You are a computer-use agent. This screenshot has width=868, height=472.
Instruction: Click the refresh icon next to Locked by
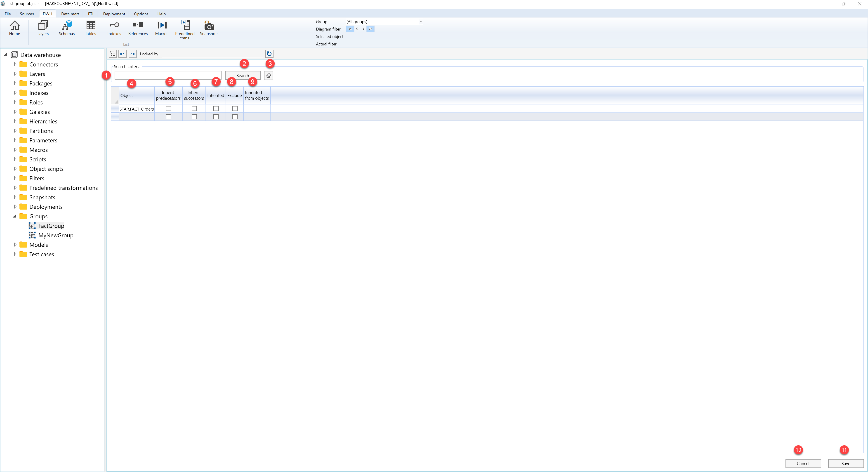click(269, 54)
